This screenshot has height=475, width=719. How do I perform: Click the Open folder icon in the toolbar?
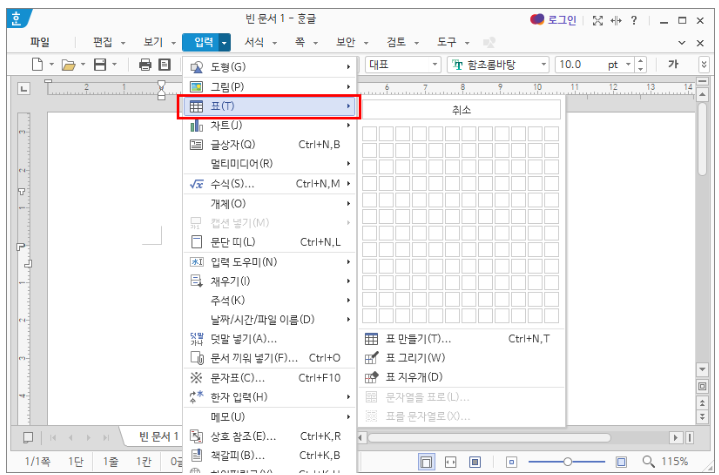pyautogui.click(x=68, y=64)
